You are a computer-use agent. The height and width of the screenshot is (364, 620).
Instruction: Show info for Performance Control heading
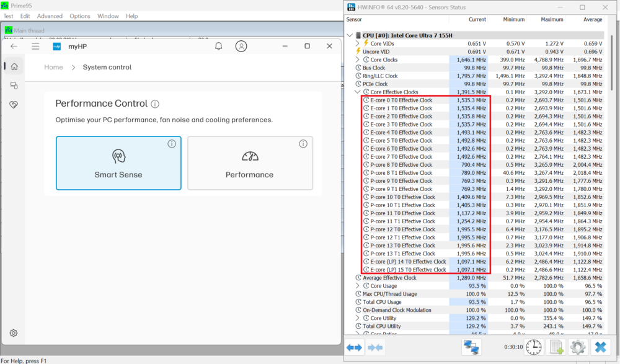tap(155, 104)
